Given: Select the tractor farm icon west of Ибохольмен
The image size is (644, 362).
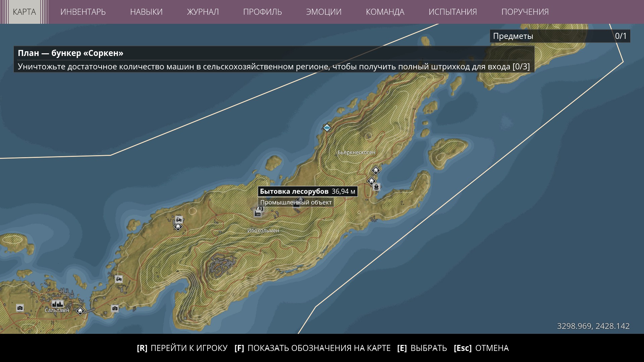Looking at the screenshot, I should [179, 220].
